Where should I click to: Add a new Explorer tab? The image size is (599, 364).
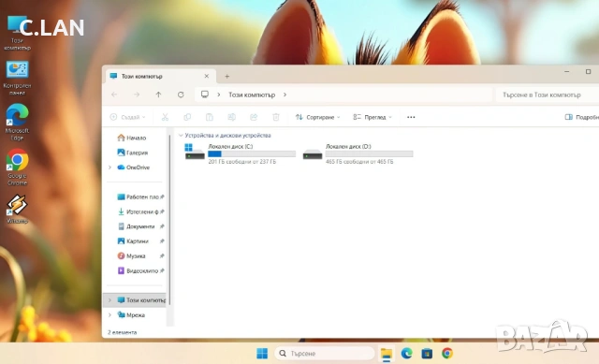coord(226,77)
